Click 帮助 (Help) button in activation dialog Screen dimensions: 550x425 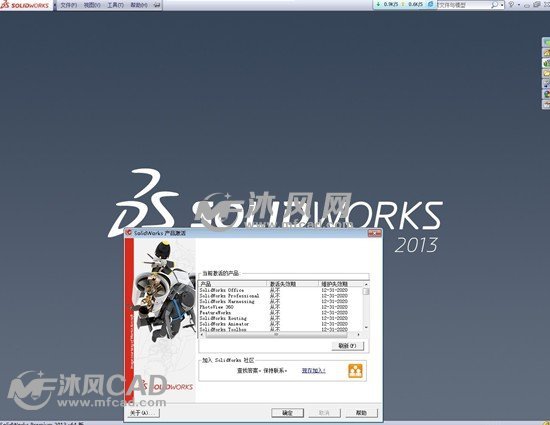point(361,413)
